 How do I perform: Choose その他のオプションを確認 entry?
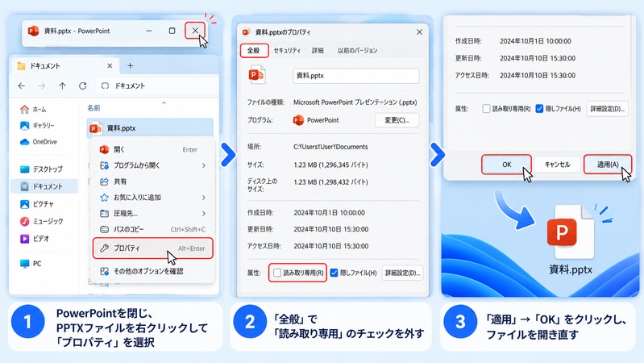(152, 271)
